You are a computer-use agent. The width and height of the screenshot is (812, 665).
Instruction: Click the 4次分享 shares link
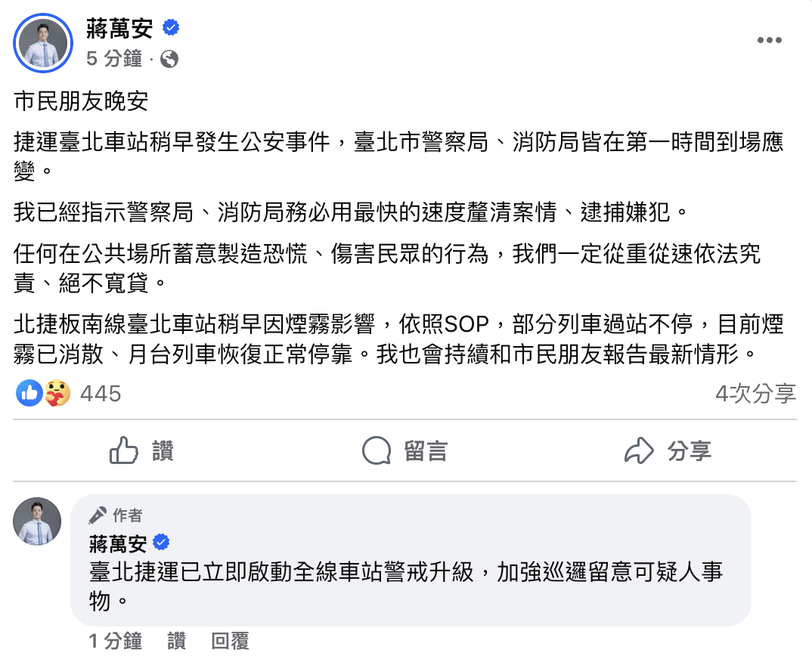(756, 393)
